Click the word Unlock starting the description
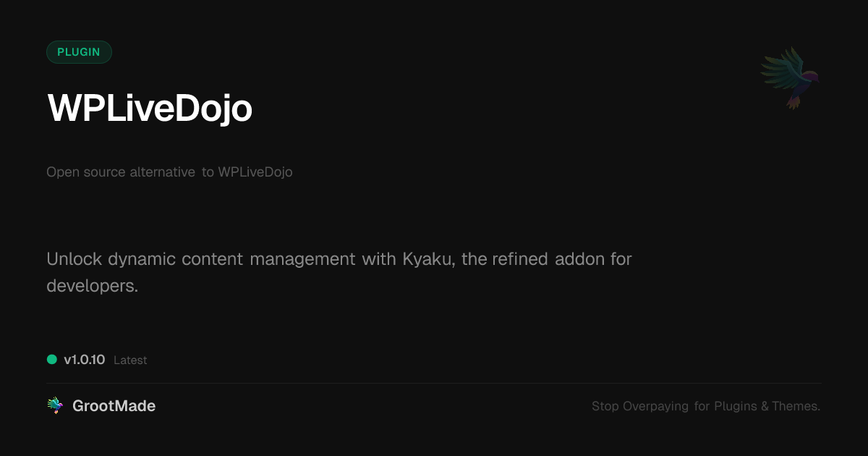This screenshot has width=868, height=456. pos(75,258)
